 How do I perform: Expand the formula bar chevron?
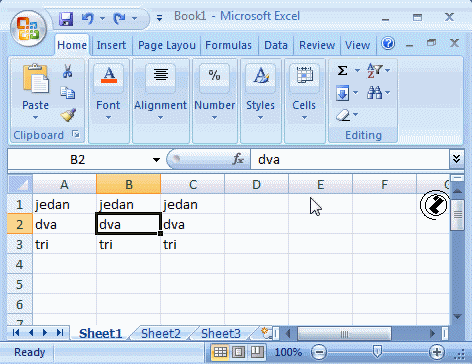click(x=456, y=159)
